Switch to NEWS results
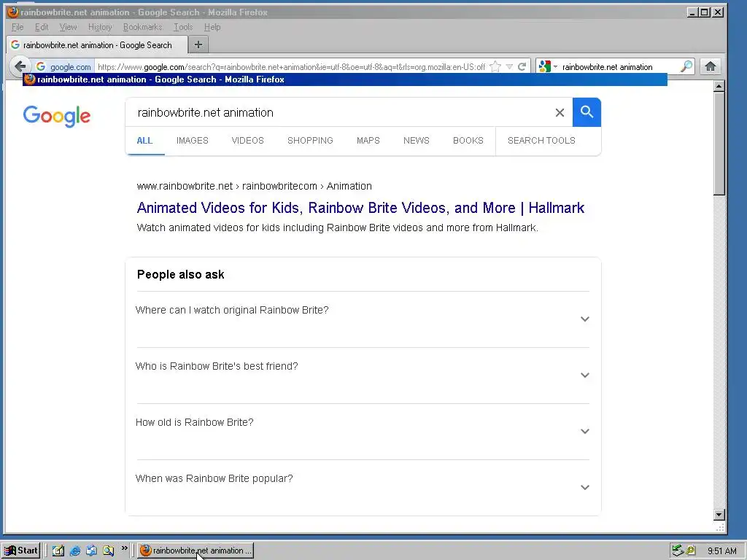Image resolution: width=747 pixels, height=560 pixels. pos(417,141)
